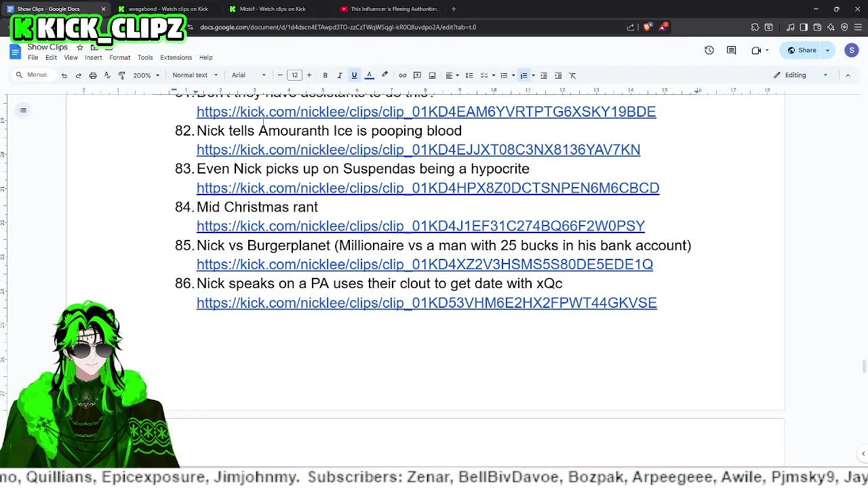Open the Normal text style dropdown
The width and height of the screenshot is (868, 488).
tap(195, 75)
